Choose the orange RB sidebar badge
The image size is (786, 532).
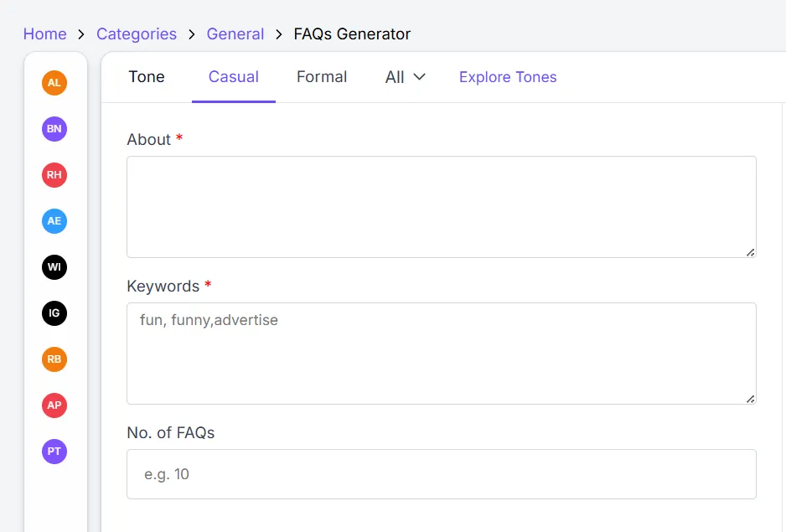coord(54,359)
